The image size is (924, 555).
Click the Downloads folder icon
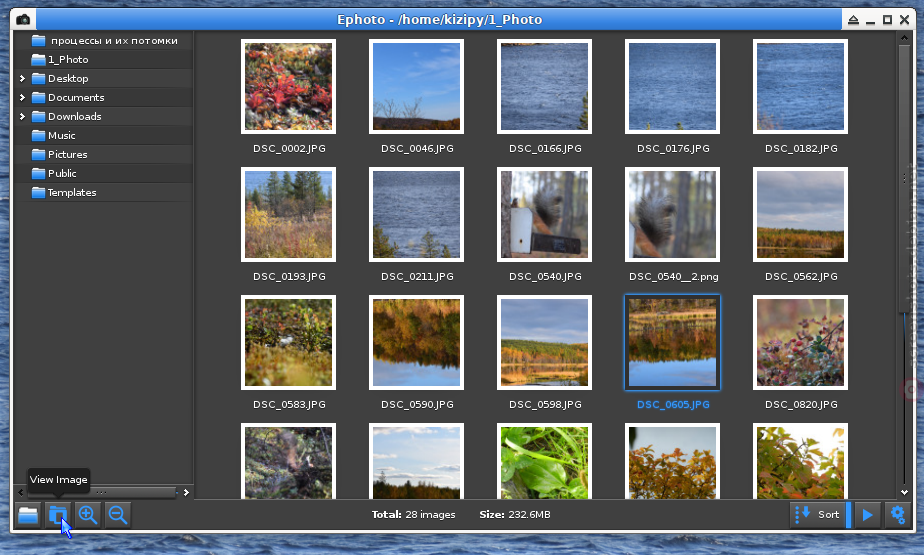[x=38, y=116]
